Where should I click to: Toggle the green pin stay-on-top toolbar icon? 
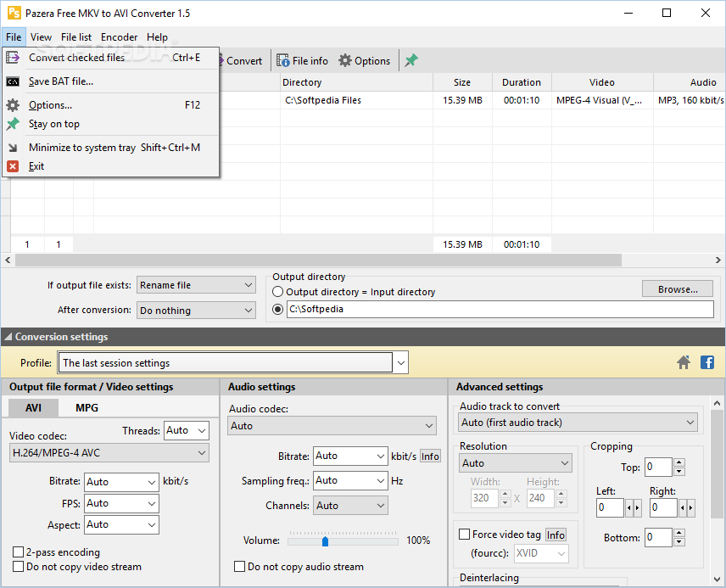click(411, 60)
